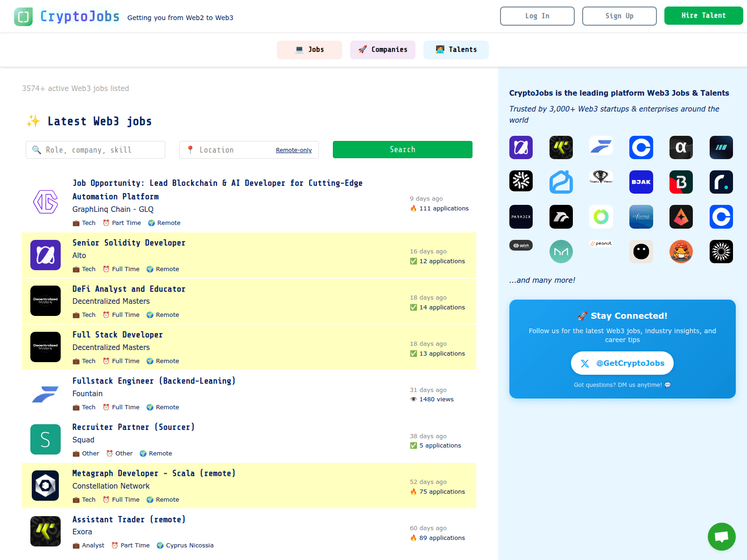Click the Hire Talent button
The height and width of the screenshot is (560, 747).
(704, 15)
